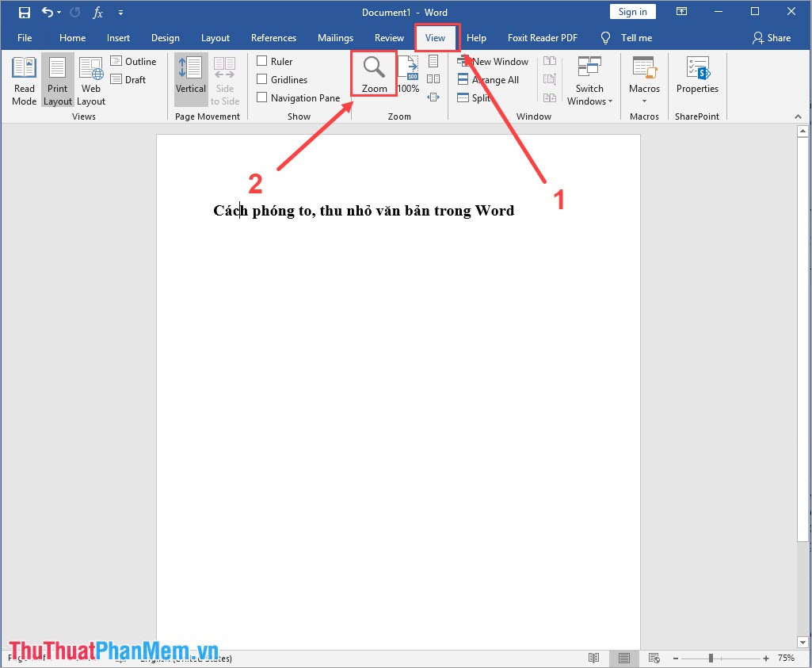This screenshot has height=668, width=812.
Task: Click the Share button
Action: click(x=772, y=38)
